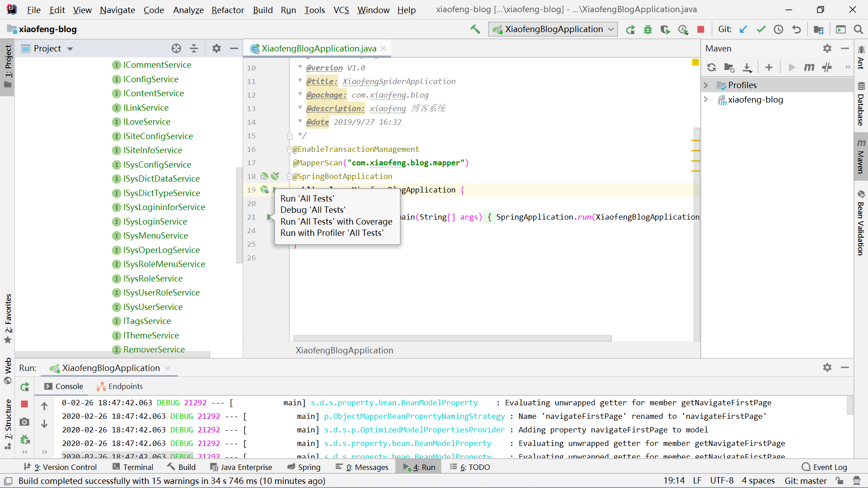Click the Debug bug icon in toolbar
This screenshot has height=488, width=868.
(648, 29)
